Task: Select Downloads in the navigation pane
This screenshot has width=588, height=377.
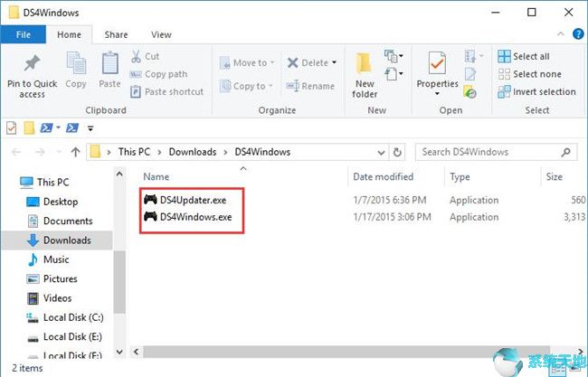Action: pyautogui.click(x=66, y=240)
